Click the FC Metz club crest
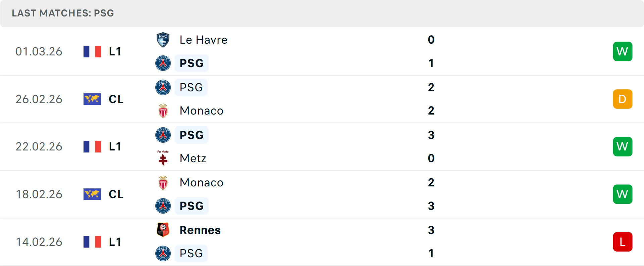This screenshot has height=266, width=644. tap(163, 158)
